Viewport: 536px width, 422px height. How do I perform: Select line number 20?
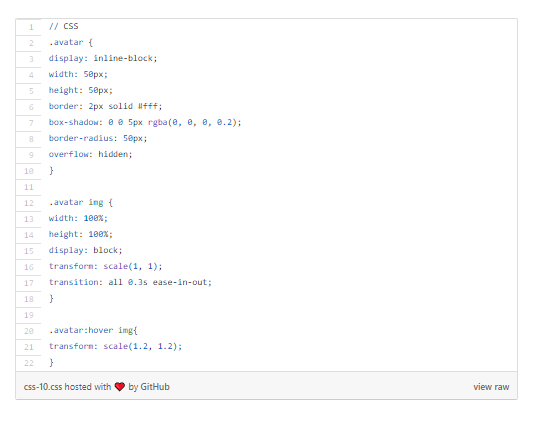click(x=29, y=331)
